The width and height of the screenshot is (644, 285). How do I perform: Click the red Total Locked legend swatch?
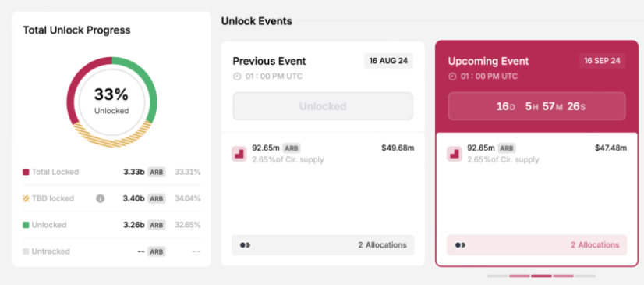(26, 172)
